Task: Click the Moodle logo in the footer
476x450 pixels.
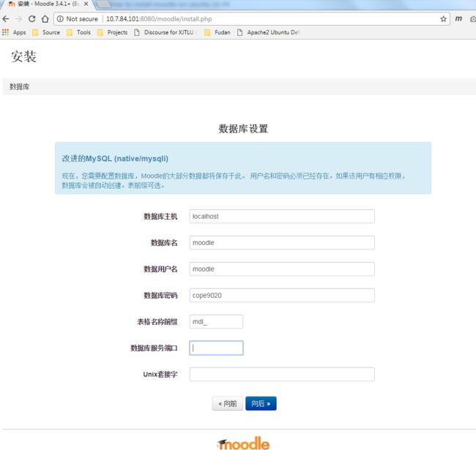Action: click(243, 443)
